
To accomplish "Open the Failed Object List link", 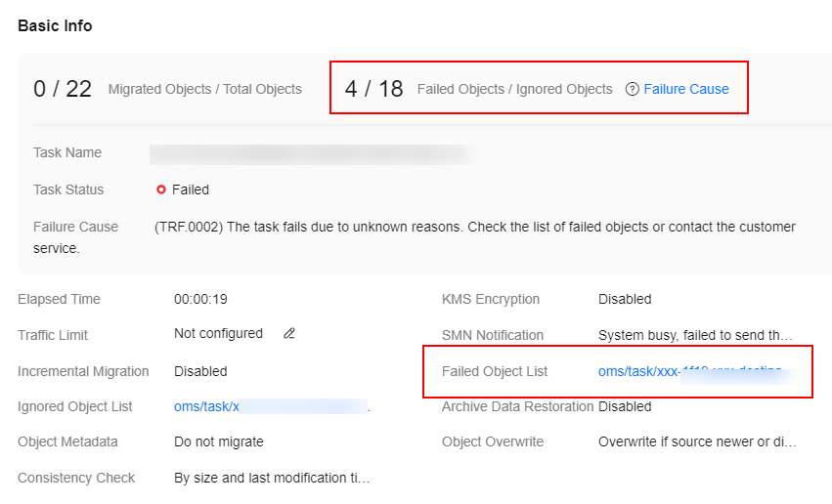I will [699, 371].
